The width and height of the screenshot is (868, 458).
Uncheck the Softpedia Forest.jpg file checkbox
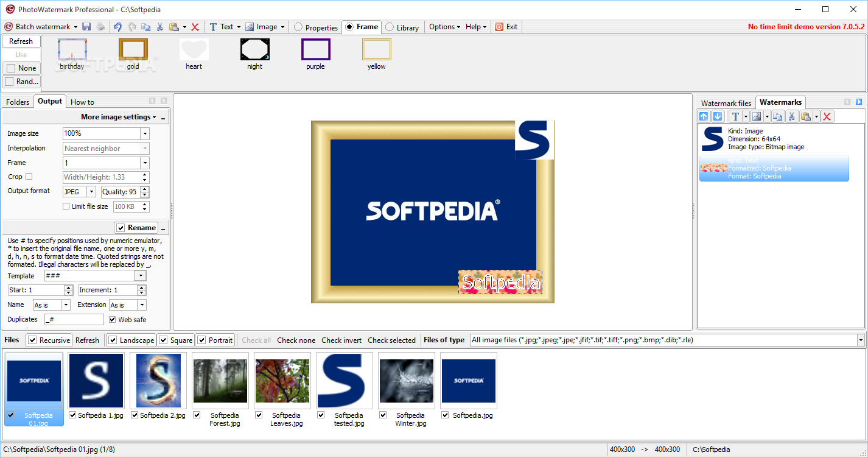197,415
